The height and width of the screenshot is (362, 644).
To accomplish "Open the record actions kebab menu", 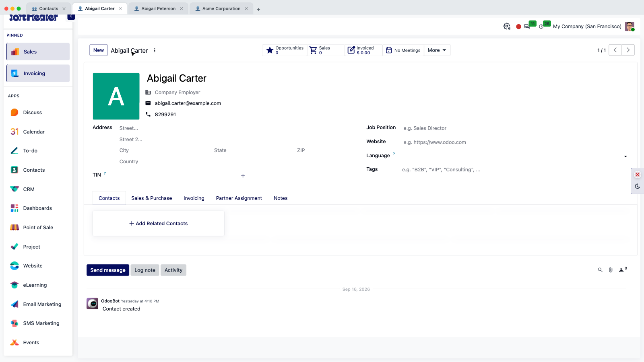I will [155, 50].
